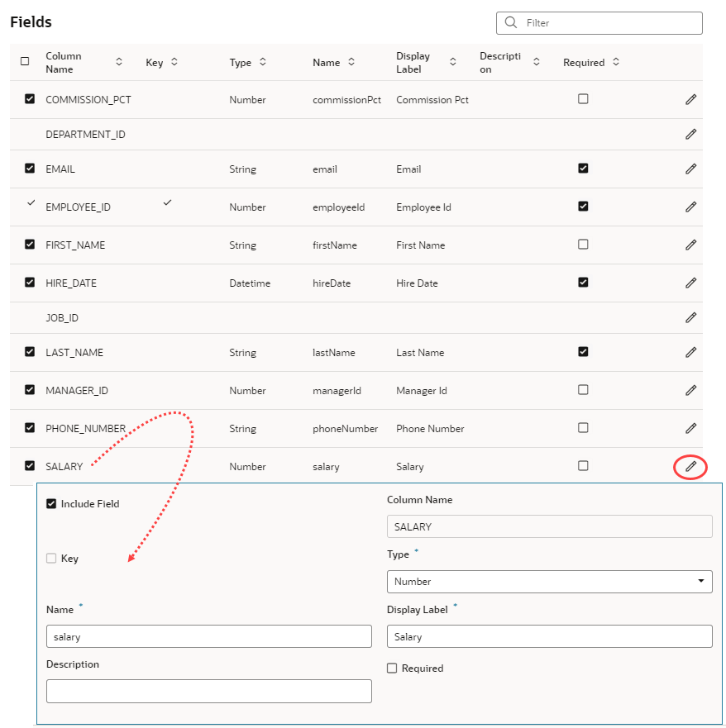Click the Display Label sort arrows
Image resolution: width=726 pixels, height=728 pixels.
click(452, 62)
